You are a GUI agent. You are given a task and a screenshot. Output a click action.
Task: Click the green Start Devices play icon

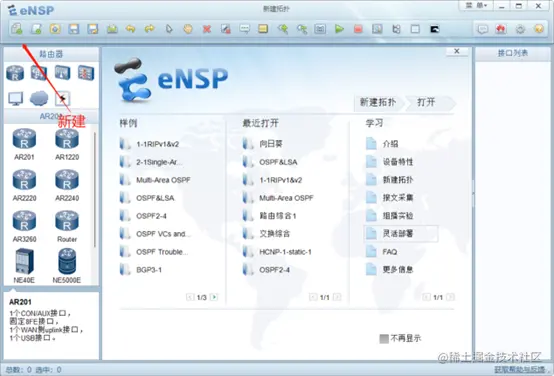[339, 29]
